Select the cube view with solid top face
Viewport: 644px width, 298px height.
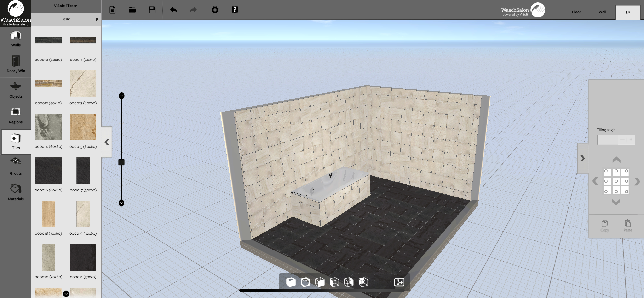pyautogui.click(x=363, y=282)
